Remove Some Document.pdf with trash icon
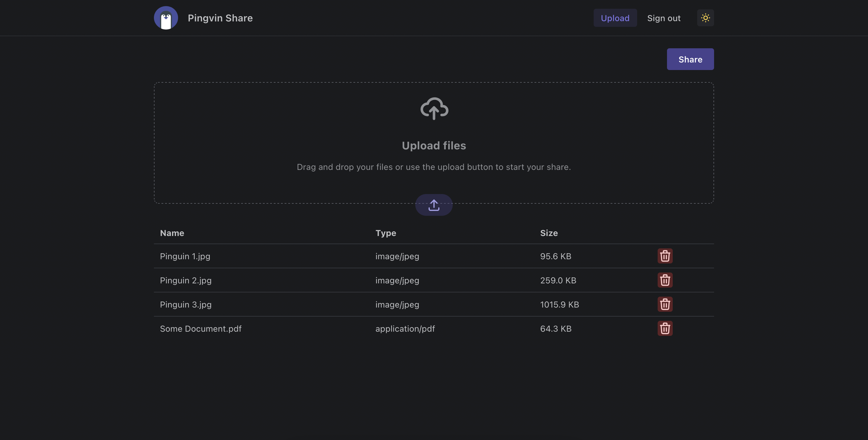This screenshot has width=868, height=440. [x=665, y=328]
